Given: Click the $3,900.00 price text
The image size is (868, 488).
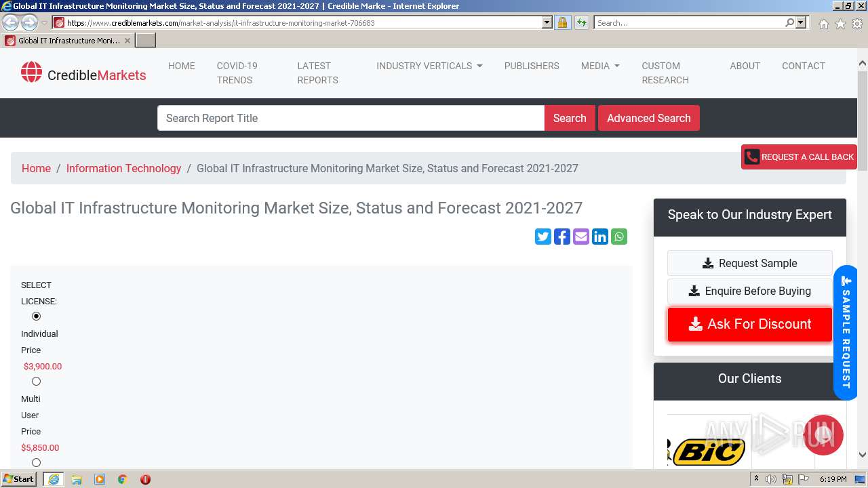Looking at the screenshot, I should pos(43,366).
